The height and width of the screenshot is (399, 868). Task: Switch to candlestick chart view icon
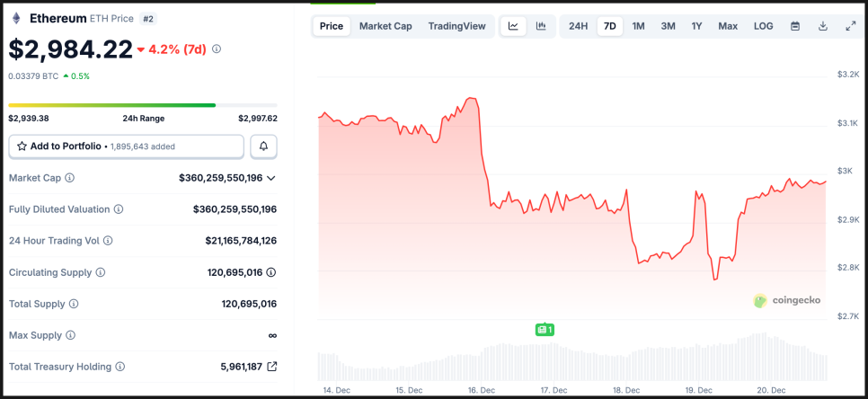coord(541,26)
